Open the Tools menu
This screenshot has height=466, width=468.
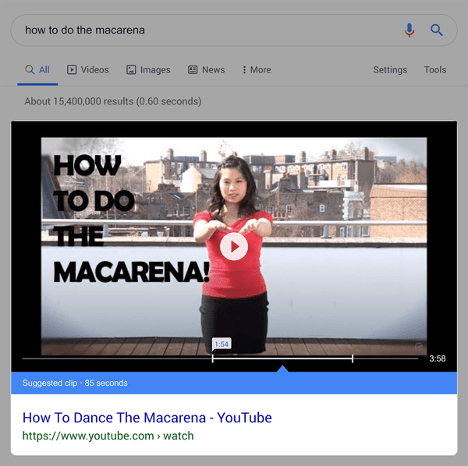pos(435,70)
